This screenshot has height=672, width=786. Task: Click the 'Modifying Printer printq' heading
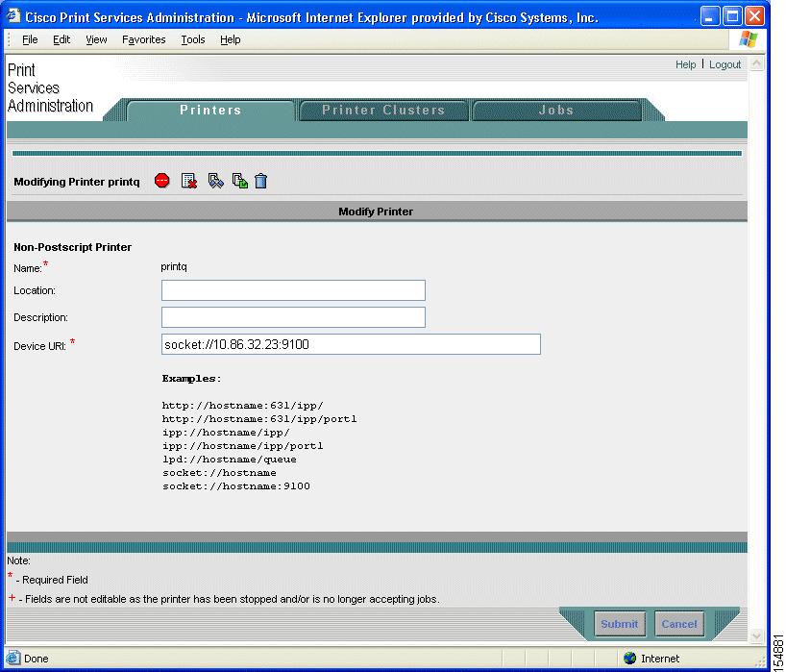77,182
